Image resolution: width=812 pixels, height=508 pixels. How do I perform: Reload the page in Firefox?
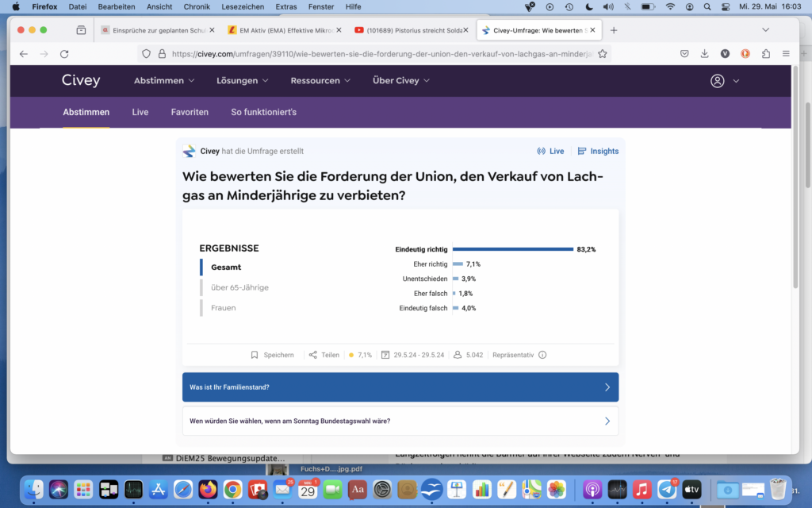pos(64,54)
